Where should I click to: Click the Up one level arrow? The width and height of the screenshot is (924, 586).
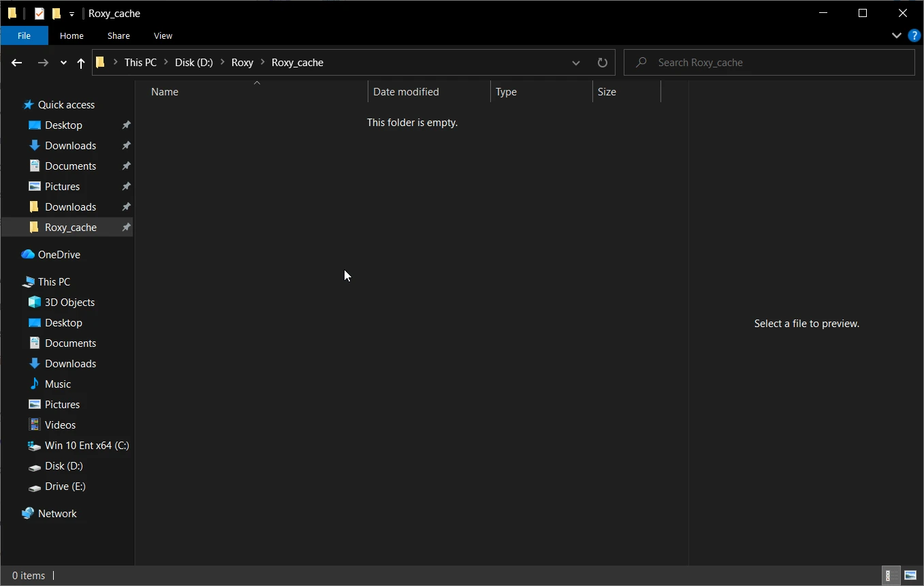(x=81, y=63)
